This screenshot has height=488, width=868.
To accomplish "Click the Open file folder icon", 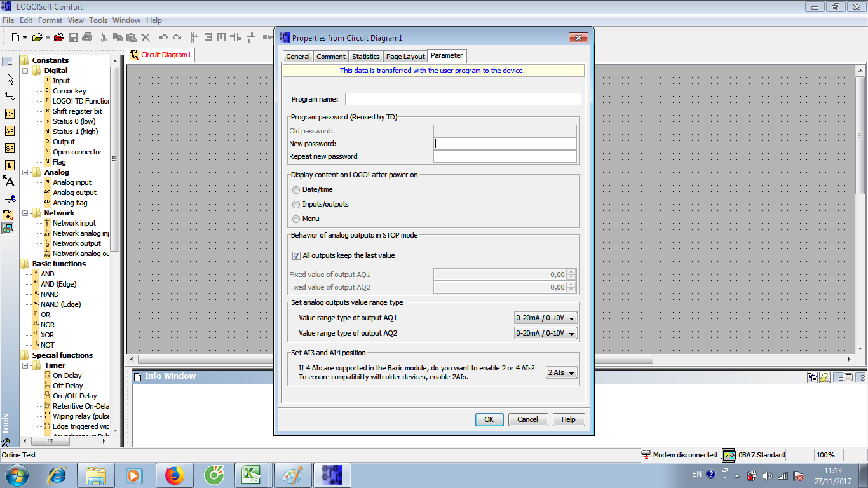I will 37,37.
